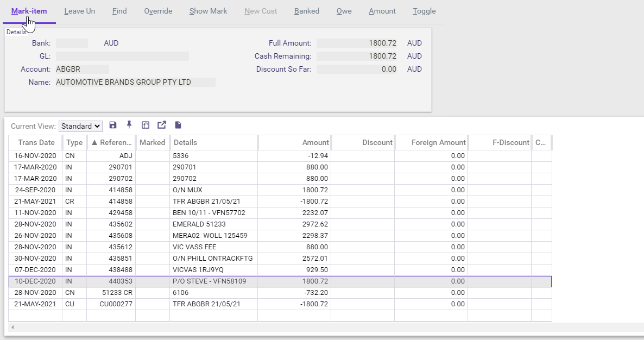Click Show Mark in the top menu
Screen dimensions: 644x340
[x=208, y=11]
